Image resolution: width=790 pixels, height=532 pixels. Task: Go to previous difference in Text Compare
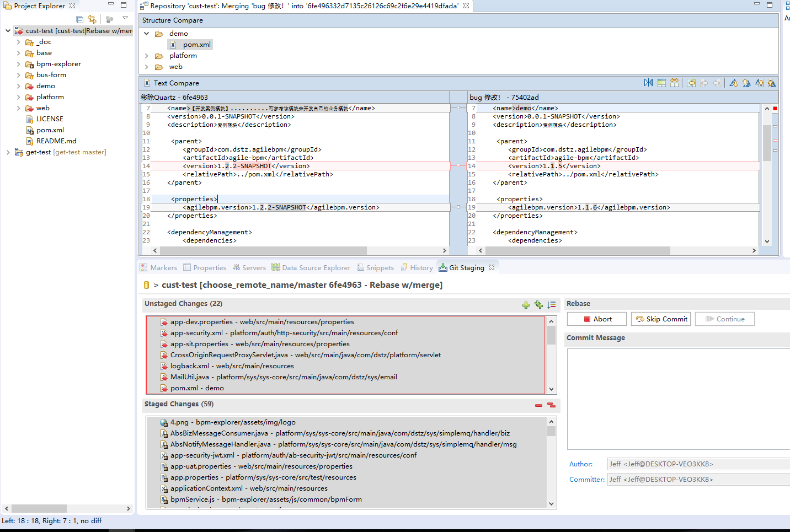click(746, 83)
